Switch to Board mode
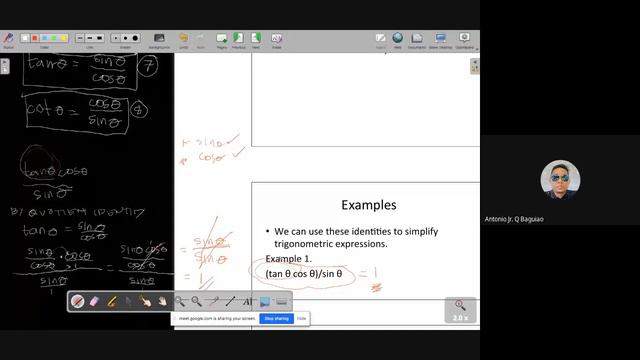Image resolution: width=640 pixels, height=360 pixels. point(380,40)
